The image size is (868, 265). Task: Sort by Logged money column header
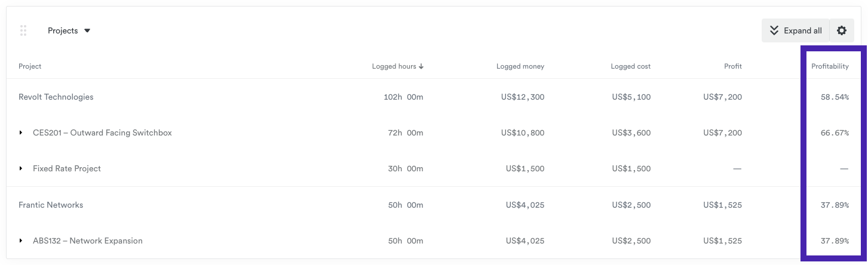tap(520, 66)
